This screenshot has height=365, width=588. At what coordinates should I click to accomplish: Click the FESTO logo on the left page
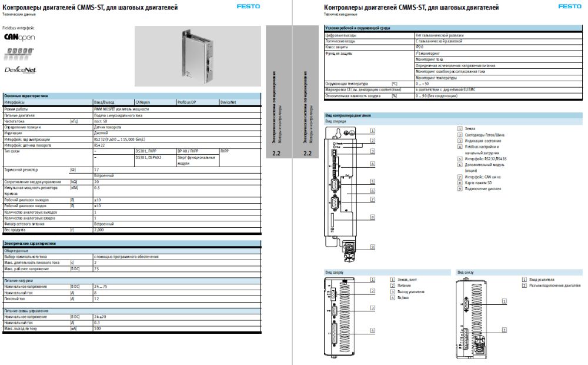click(x=248, y=6)
